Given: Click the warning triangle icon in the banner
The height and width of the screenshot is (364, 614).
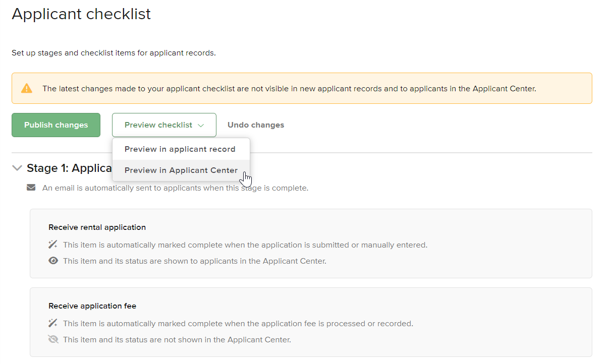Looking at the screenshot, I should (27, 88).
